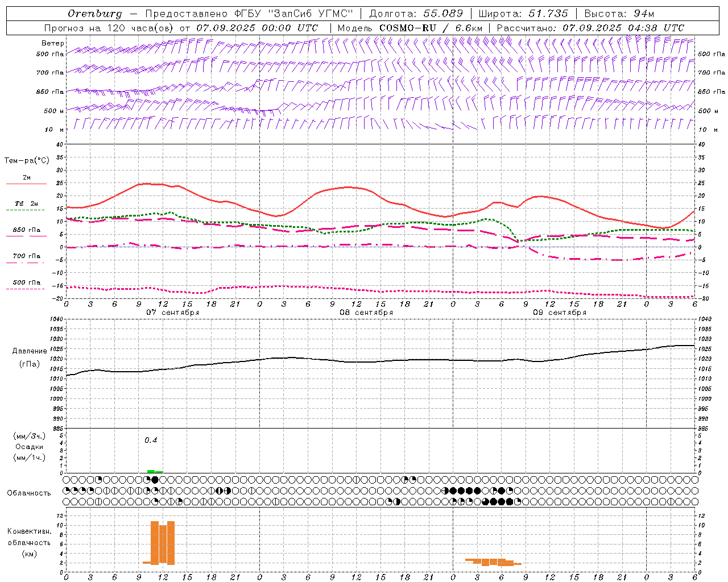
Task: Click the green precipitation bar on 07 сентября
Action: [x=155, y=471]
